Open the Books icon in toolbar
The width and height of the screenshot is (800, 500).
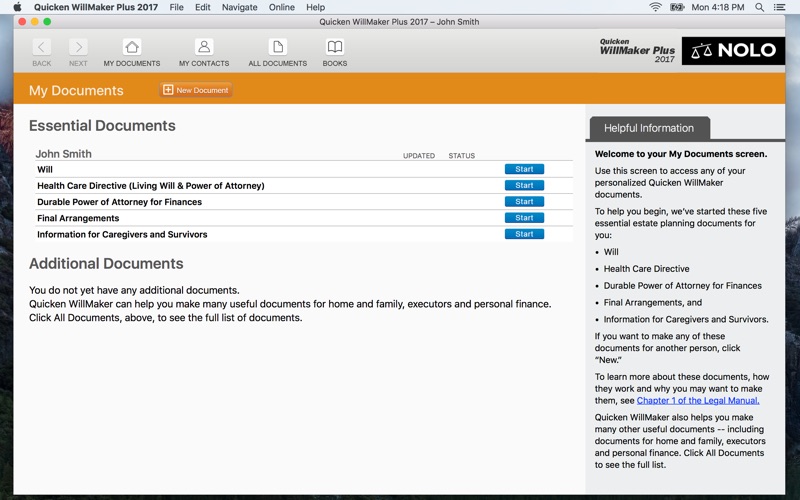pyautogui.click(x=335, y=48)
